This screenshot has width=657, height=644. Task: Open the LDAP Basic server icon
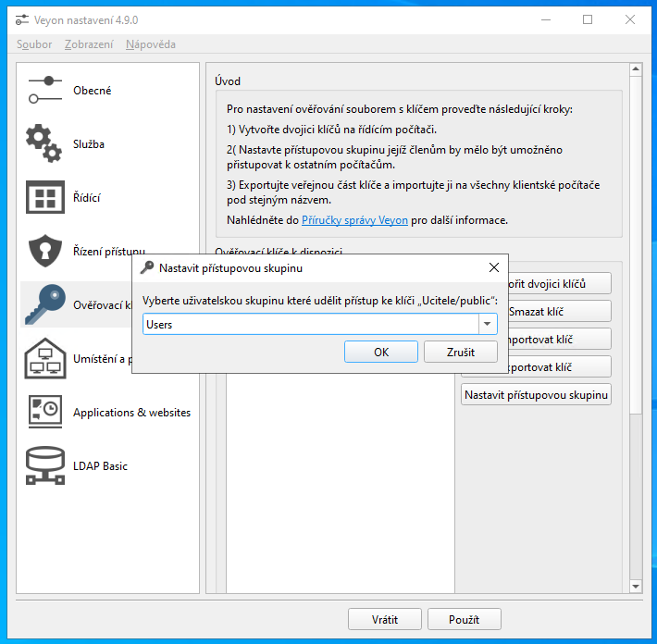coord(44,466)
